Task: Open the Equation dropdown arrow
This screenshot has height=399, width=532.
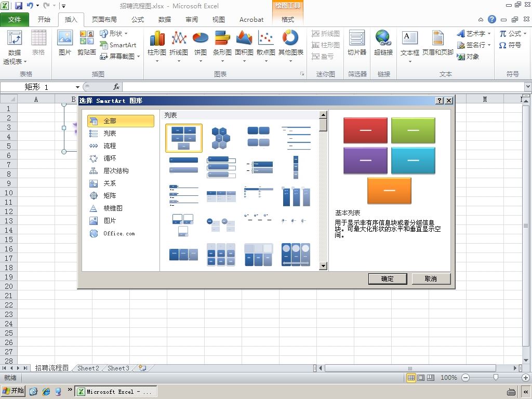Action: click(525, 34)
